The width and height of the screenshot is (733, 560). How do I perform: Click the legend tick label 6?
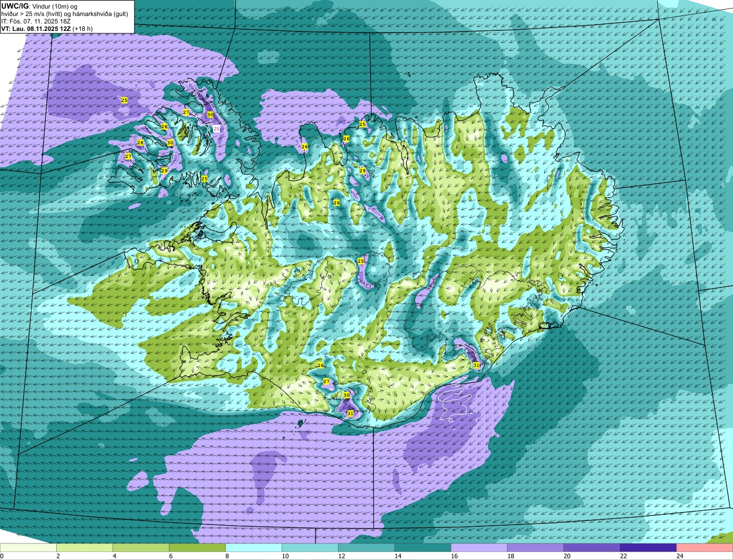click(x=171, y=556)
